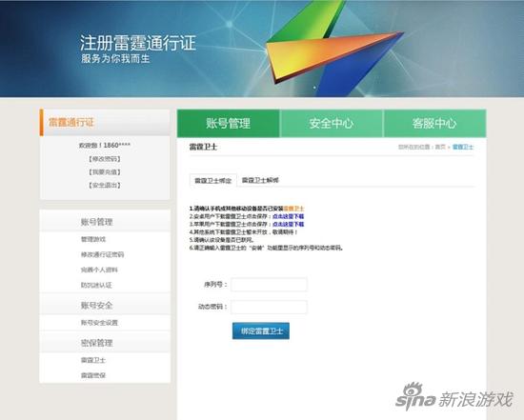This screenshot has width=524, height=420.
Task: Open the 账号管理 top tab
Action: tap(229, 123)
